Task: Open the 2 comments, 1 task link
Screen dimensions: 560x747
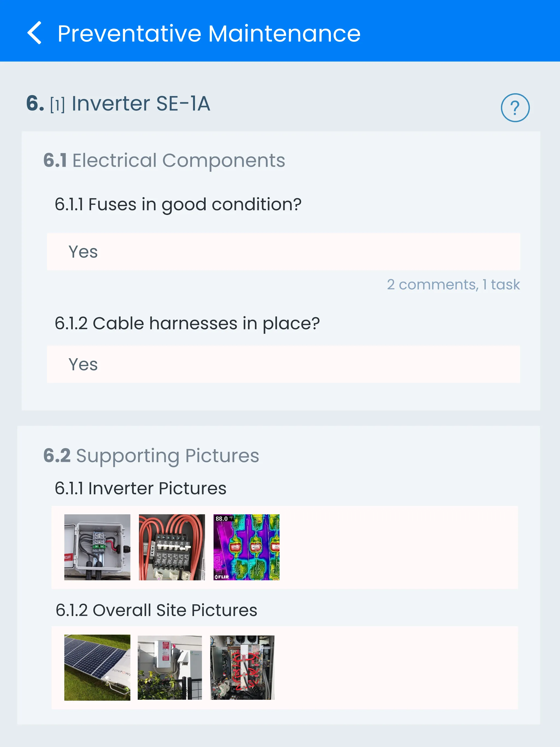Action: coord(453,285)
